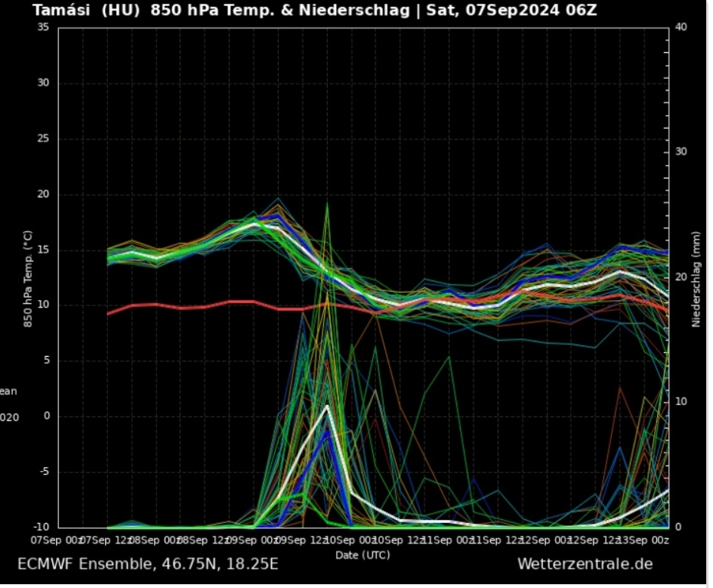Click the 10 tick on the precipitation axis
Viewport: 713px width, 588px height.
tap(681, 403)
